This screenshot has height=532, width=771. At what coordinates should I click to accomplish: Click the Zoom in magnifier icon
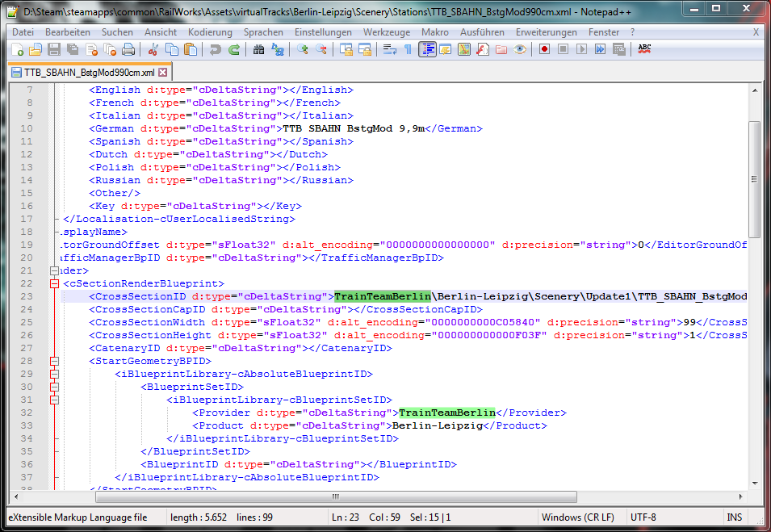pos(303,50)
